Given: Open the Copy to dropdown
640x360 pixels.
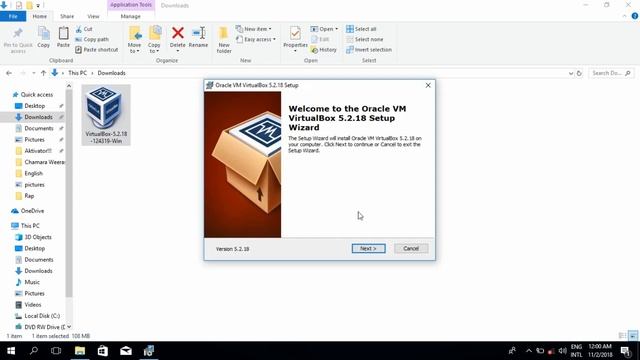Looking at the screenshot, I should pyautogui.click(x=154, y=40).
